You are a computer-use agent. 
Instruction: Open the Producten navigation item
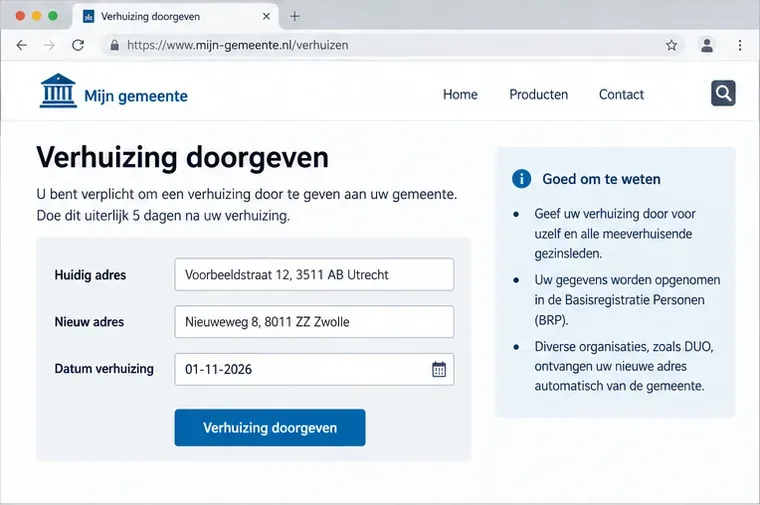pos(538,95)
